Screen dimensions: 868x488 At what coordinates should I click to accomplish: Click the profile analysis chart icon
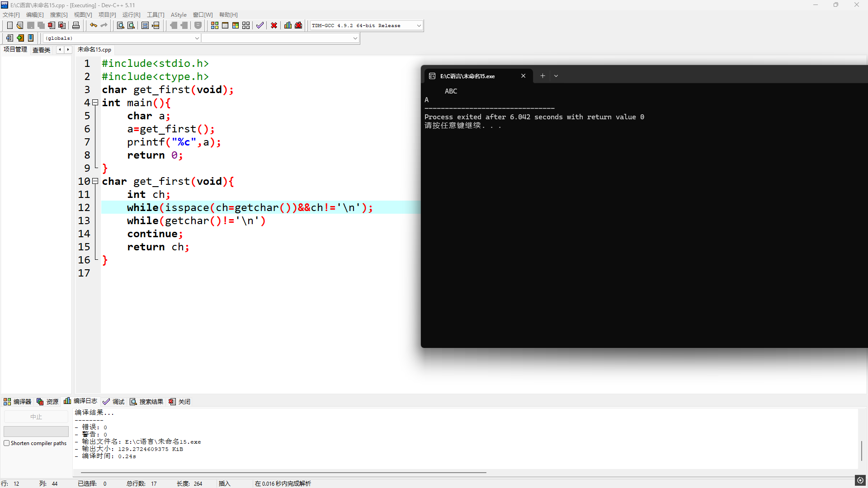click(288, 25)
